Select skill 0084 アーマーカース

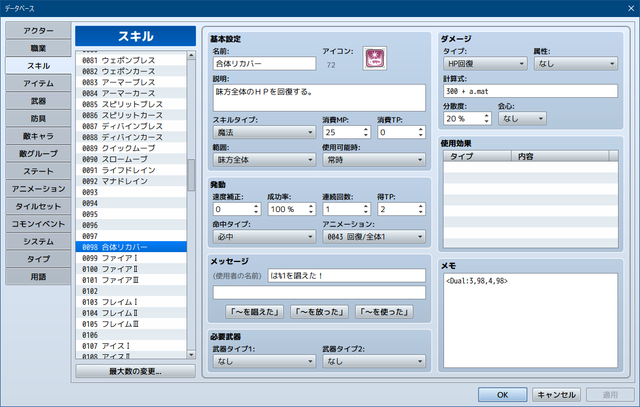click(x=131, y=93)
